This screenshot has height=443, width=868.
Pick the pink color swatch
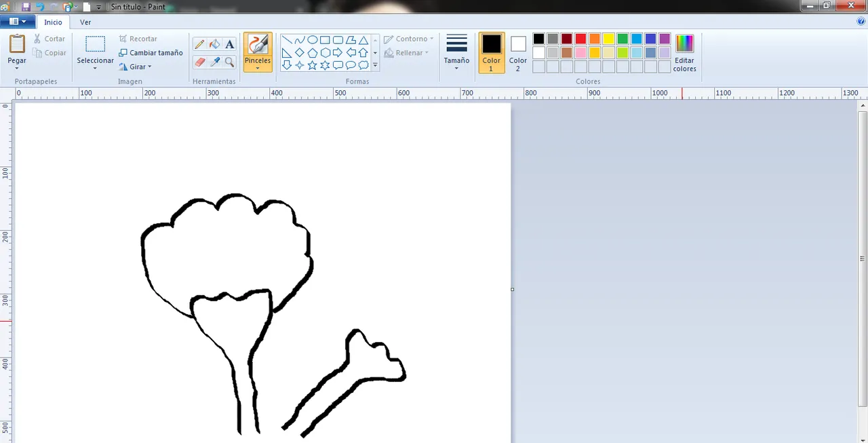pos(580,53)
